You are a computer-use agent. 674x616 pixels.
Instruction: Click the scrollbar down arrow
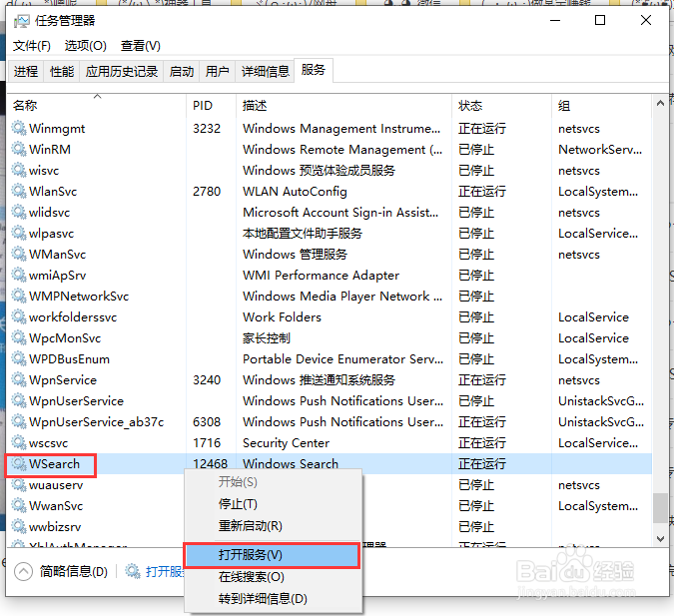[x=660, y=538]
